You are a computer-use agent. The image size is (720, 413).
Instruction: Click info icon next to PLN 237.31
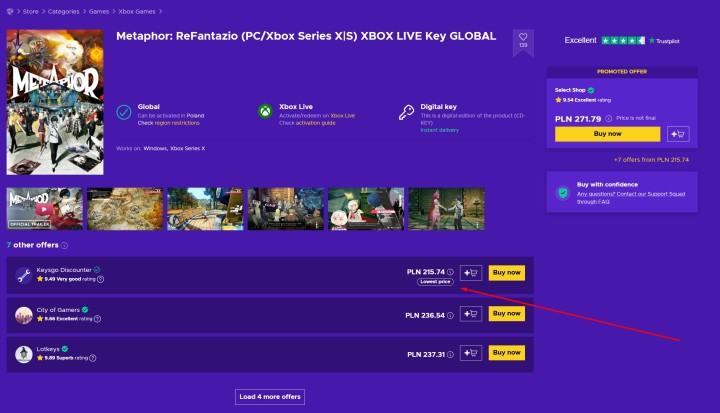click(450, 355)
